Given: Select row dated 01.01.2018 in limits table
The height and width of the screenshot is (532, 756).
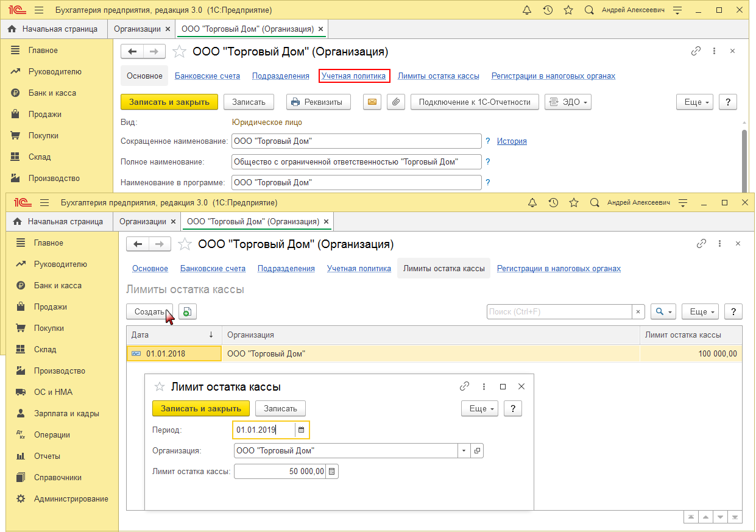Looking at the screenshot, I should (x=434, y=353).
